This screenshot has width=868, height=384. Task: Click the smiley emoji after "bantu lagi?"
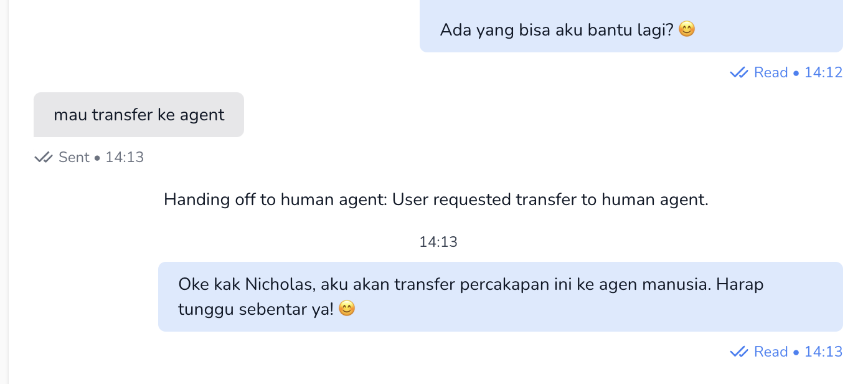point(686,29)
